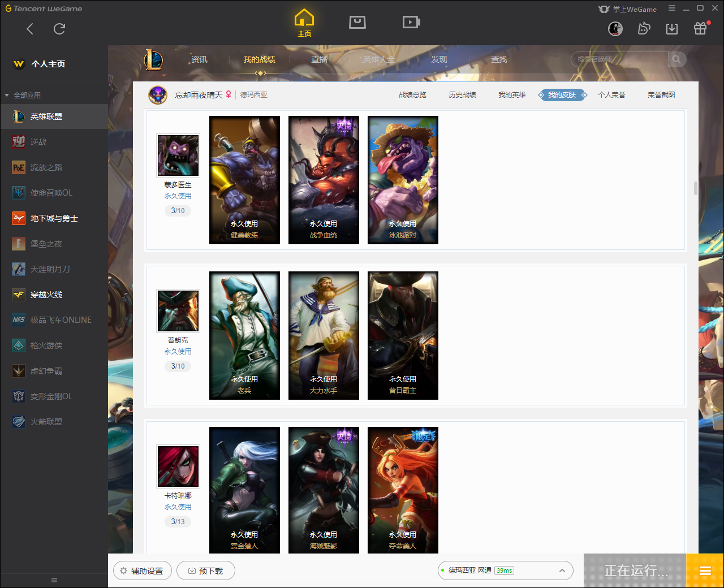Select 虚幻争霸 in the sidebar
The image size is (724, 588).
click(54, 371)
